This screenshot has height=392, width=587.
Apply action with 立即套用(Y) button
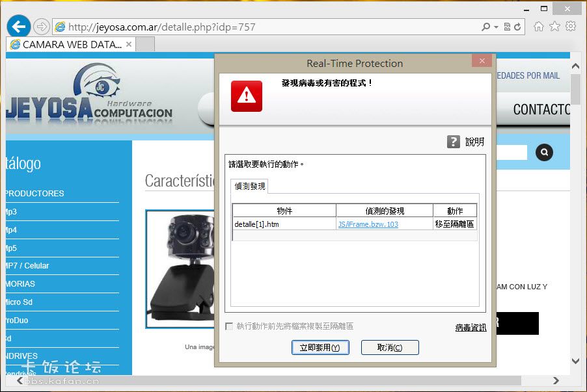320,348
